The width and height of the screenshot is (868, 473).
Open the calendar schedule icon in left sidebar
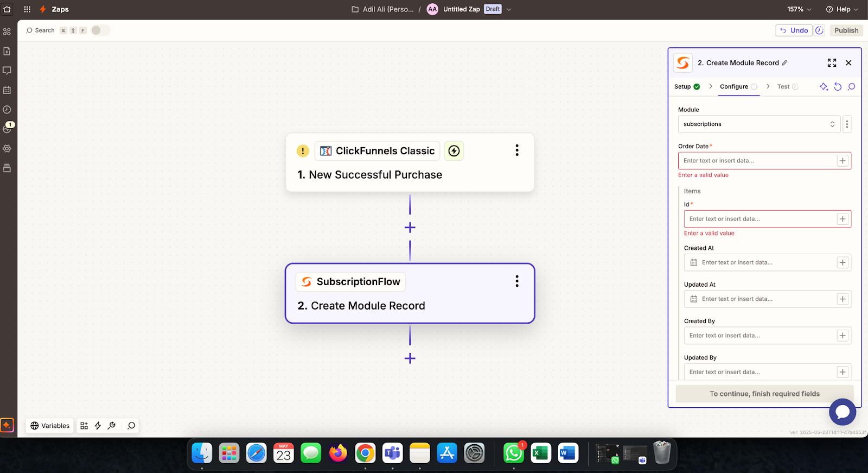coord(7,90)
